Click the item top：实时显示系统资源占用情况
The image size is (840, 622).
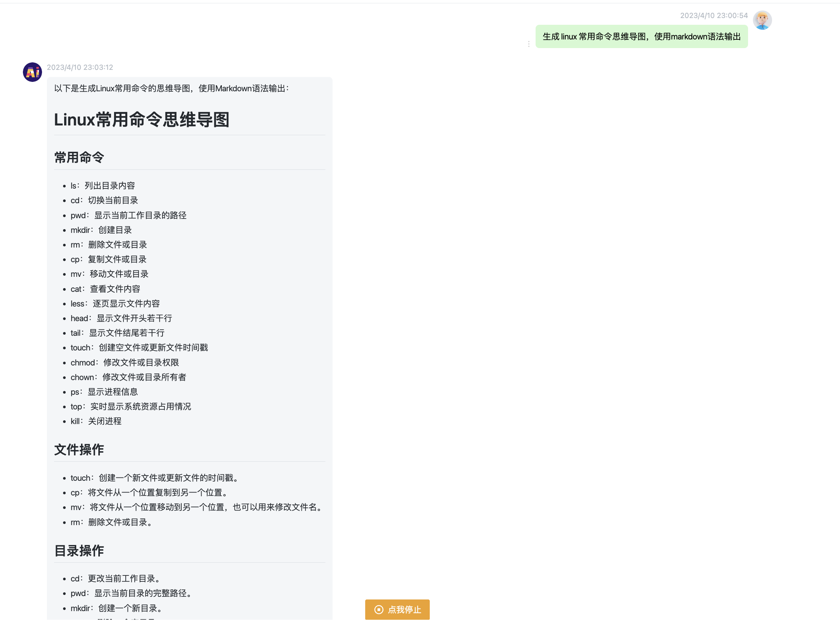pos(131,406)
